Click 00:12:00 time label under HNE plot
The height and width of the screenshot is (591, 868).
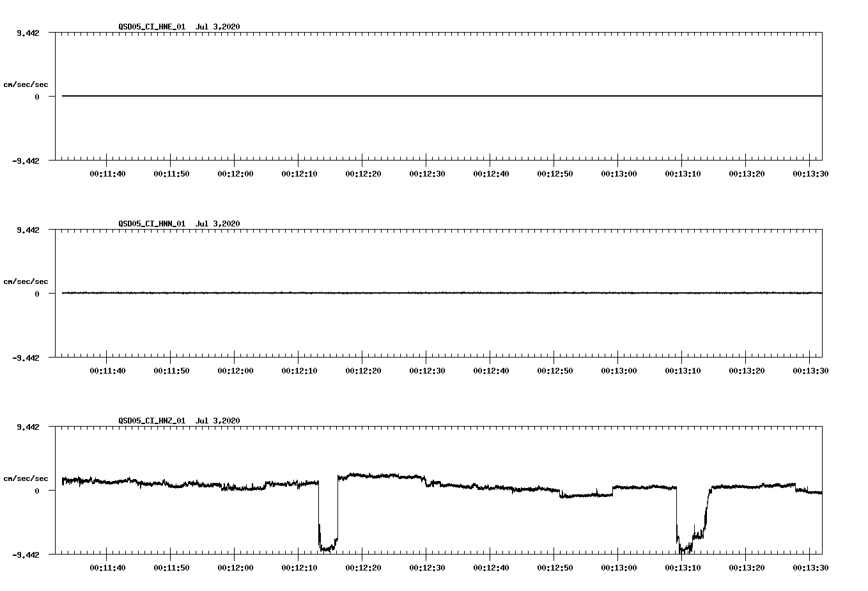pos(235,174)
